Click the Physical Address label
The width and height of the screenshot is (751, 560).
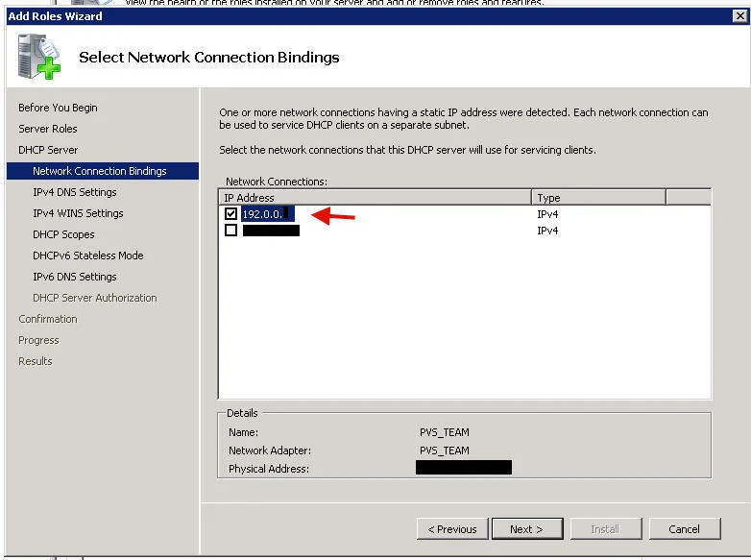coord(269,469)
